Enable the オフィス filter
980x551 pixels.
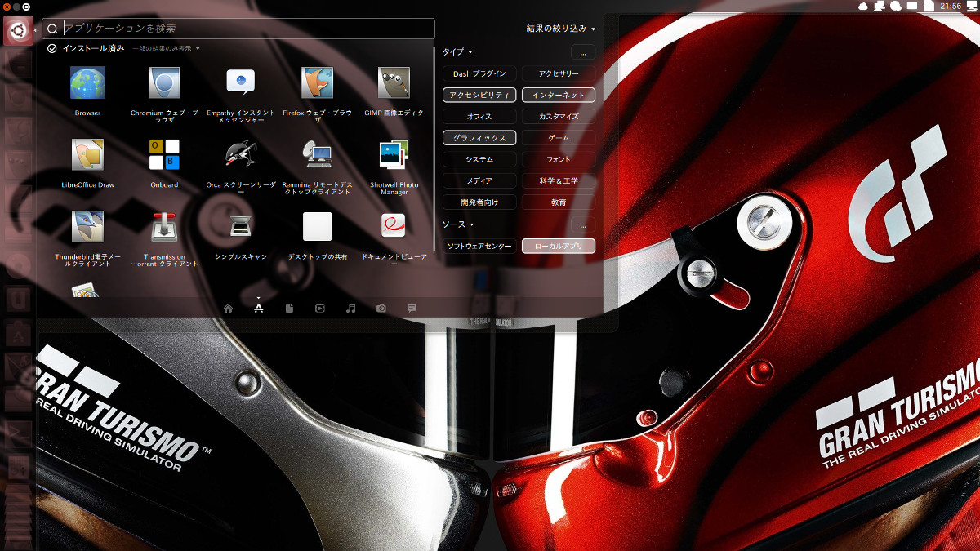[479, 117]
